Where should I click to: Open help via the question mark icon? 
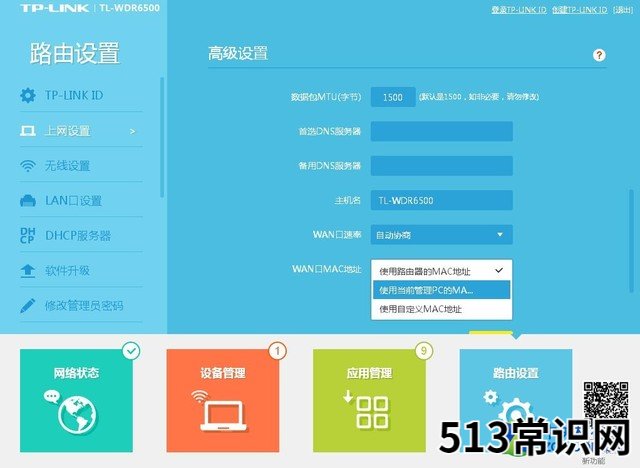tap(599, 55)
